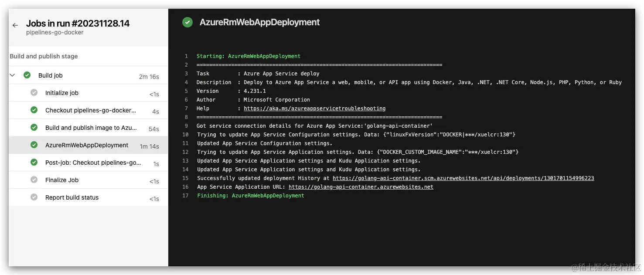Click log line number 1
The width and height of the screenshot is (644, 275).
click(x=186, y=56)
